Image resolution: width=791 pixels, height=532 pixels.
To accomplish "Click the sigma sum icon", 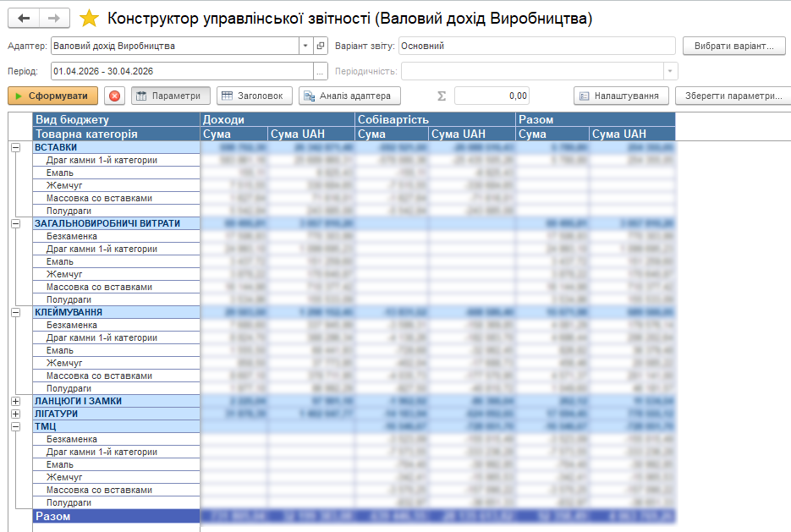I will click(442, 96).
